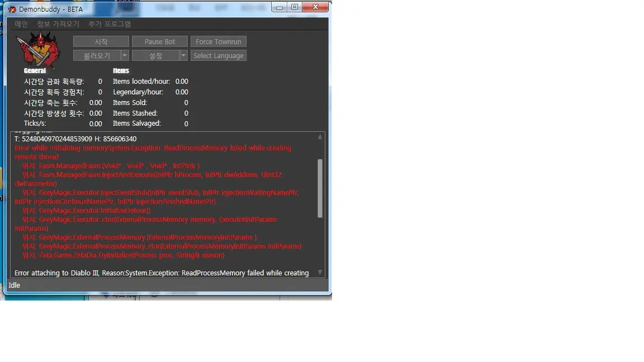The image size is (644, 362).
Task: Expand the 설정 dropdown arrow
Action: [x=183, y=55]
